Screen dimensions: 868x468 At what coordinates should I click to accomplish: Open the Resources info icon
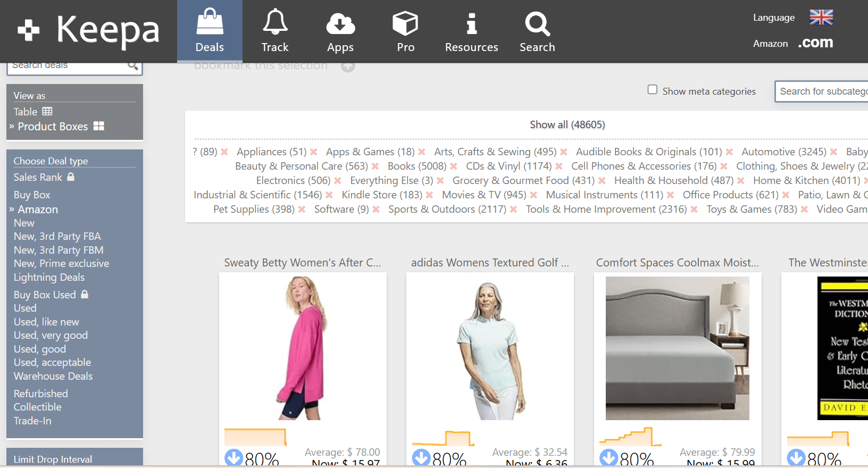point(471,31)
